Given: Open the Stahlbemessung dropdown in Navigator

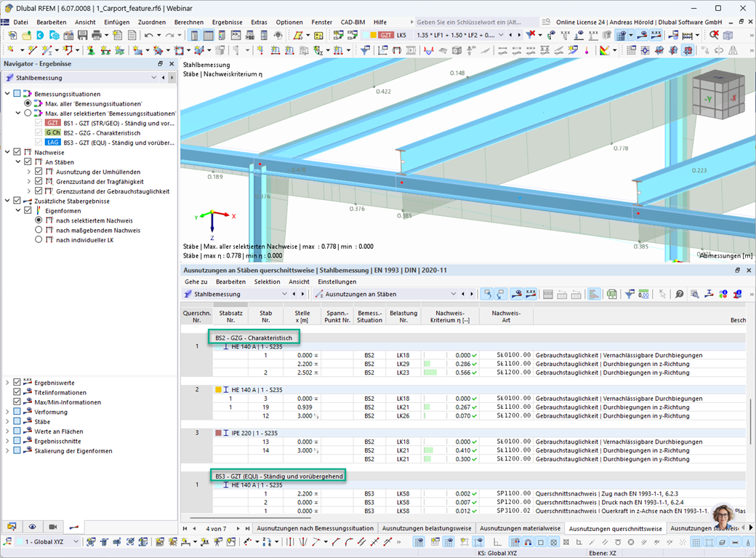Looking at the screenshot, I should pyautogui.click(x=154, y=78).
